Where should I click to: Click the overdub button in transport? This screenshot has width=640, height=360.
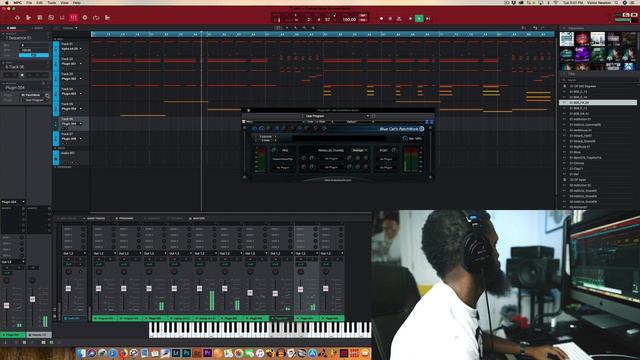click(390, 18)
